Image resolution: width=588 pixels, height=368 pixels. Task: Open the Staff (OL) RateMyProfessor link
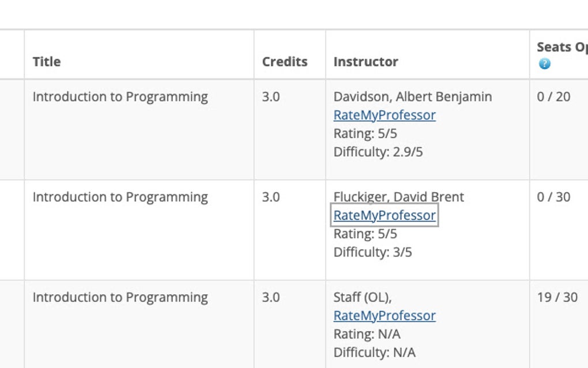point(384,316)
